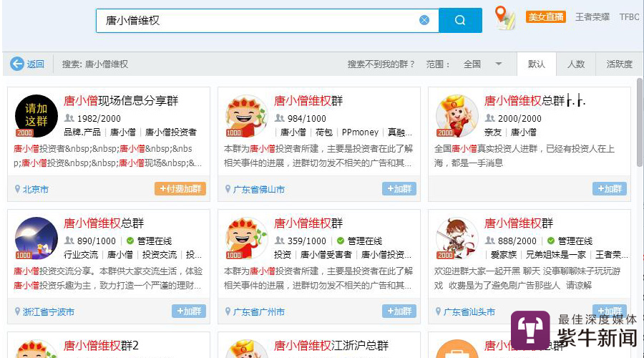Open group title 唐小僧现场信息分享群
The image size is (644, 358).
click(x=121, y=100)
